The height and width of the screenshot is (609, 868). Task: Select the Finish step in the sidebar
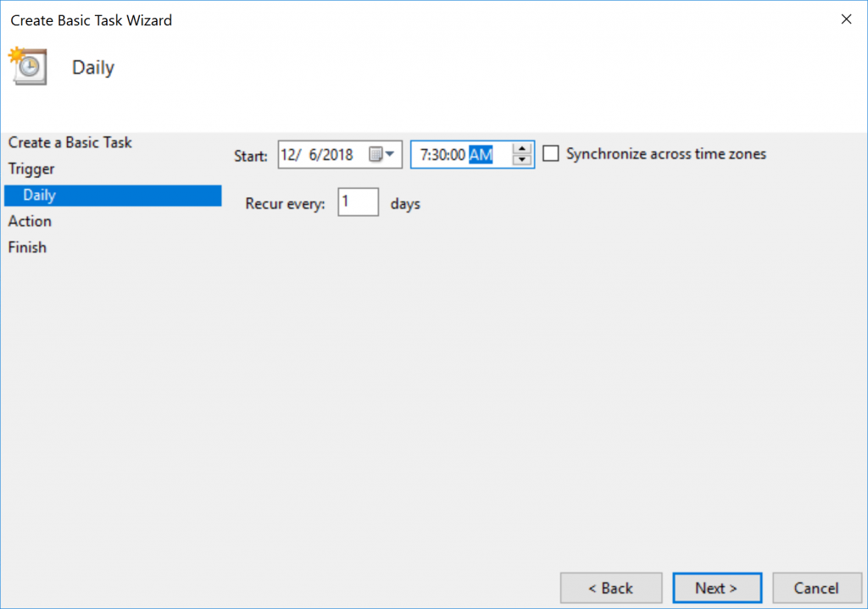click(27, 247)
